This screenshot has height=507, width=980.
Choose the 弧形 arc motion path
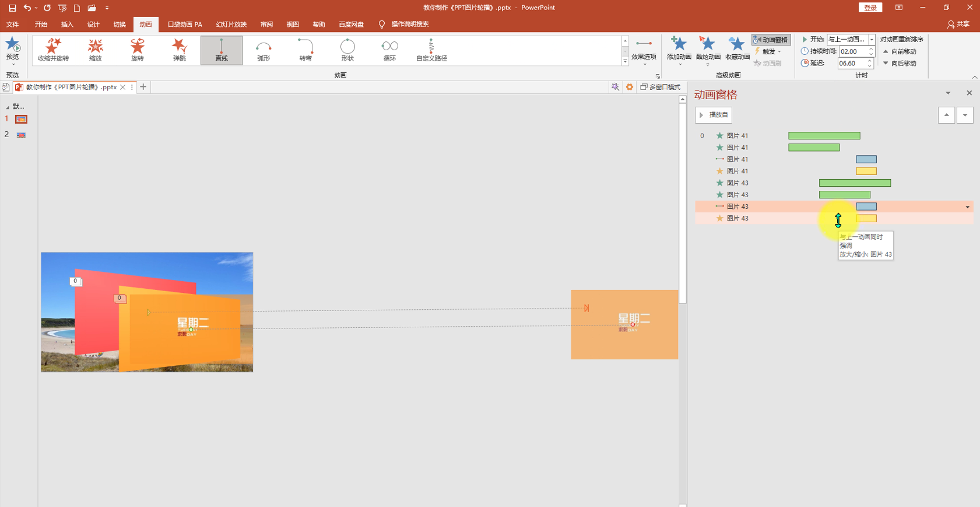tap(264, 50)
